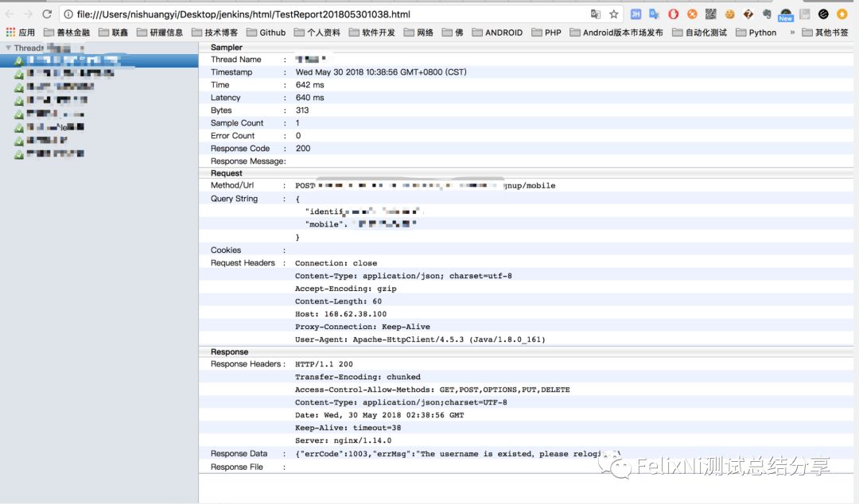Open the 其他书签 bookmarks folder
859x504 pixels.
click(x=825, y=33)
